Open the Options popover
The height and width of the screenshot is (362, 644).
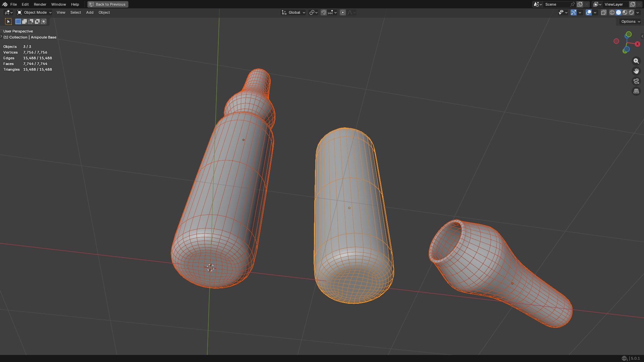point(630,21)
